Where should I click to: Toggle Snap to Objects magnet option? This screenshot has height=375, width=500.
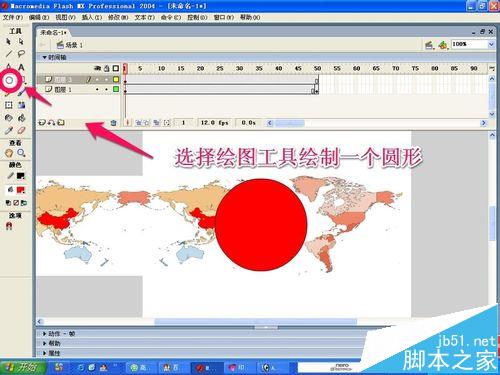tap(9, 226)
